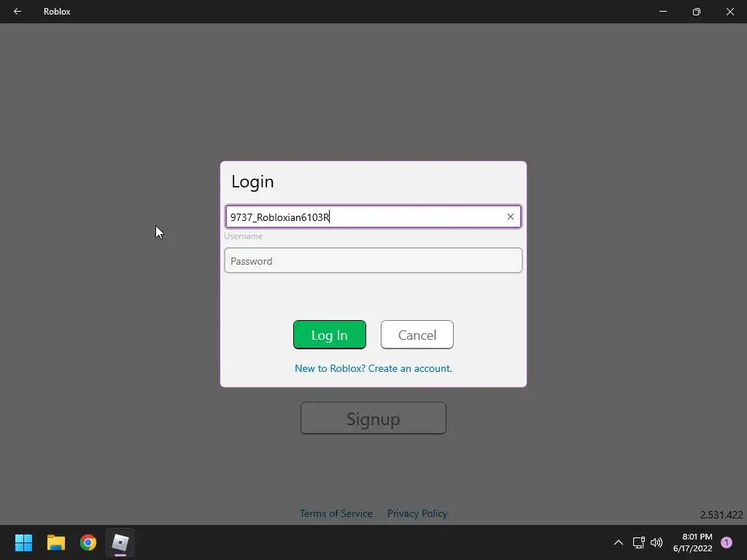The height and width of the screenshot is (560, 747).
Task: Focus the Password input field
Action: pyautogui.click(x=373, y=260)
